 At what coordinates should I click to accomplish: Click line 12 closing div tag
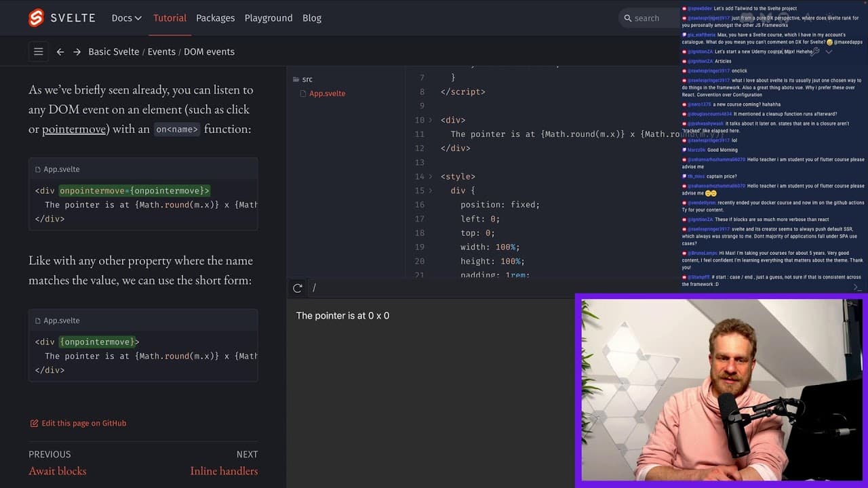point(455,148)
